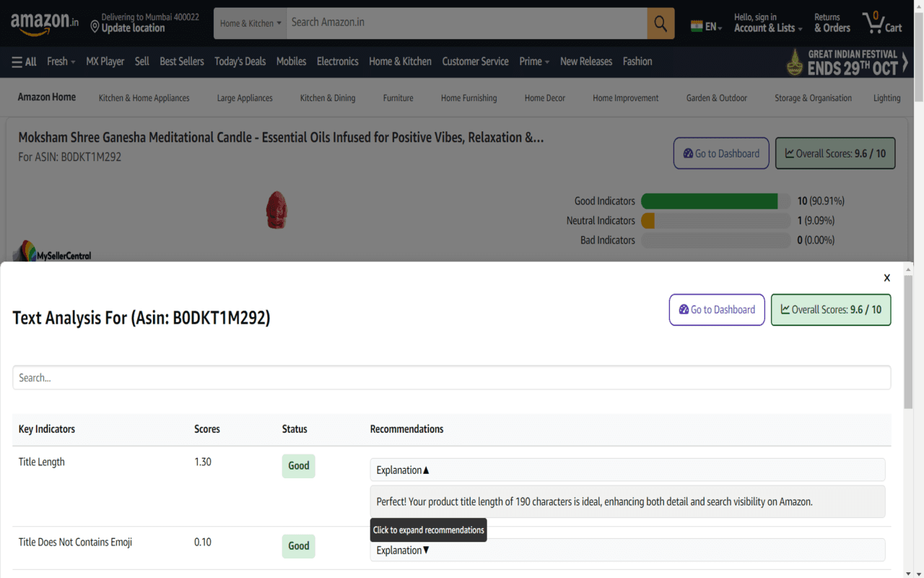Image resolution: width=924 pixels, height=578 pixels.
Task: Open New Releases nav link
Action: [x=586, y=61]
